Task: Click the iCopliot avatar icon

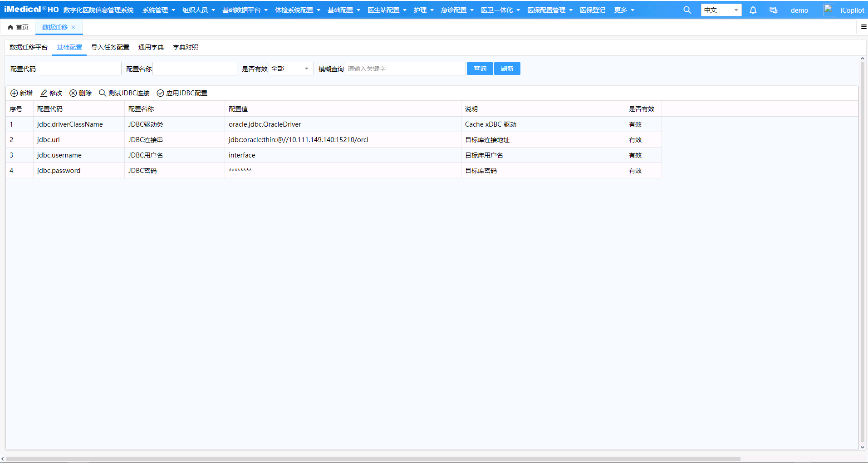Action: click(x=829, y=10)
